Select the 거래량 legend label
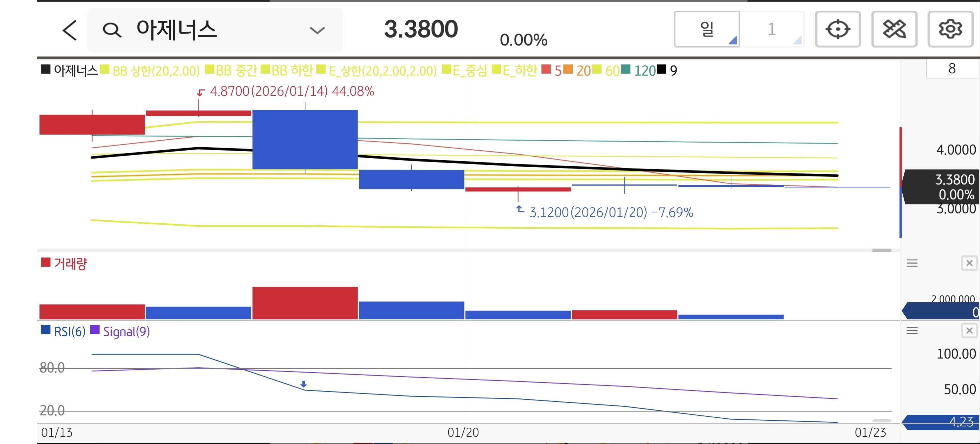Viewport: 980px width, 444px height. (70, 264)
